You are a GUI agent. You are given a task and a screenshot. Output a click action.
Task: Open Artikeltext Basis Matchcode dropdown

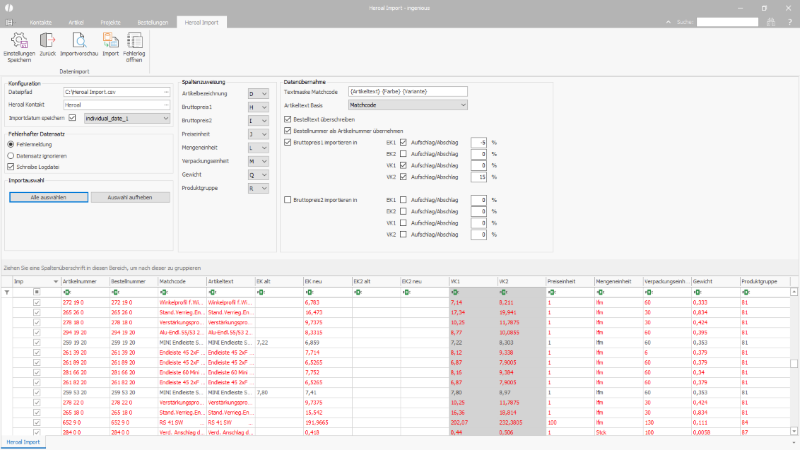463,105
